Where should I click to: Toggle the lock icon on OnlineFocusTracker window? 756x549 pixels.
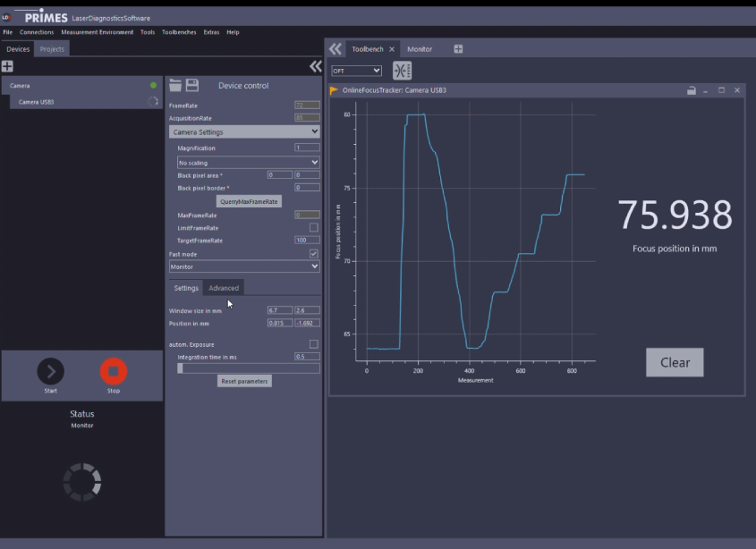692,90
